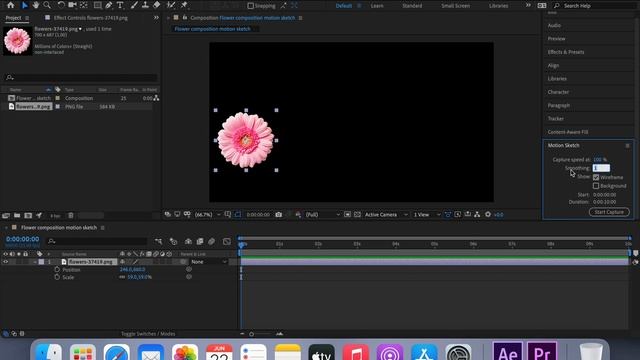This screenshot has width=640, height=360.
Task: Open the Content-Aware Fill panel
Action: point(568,132)
